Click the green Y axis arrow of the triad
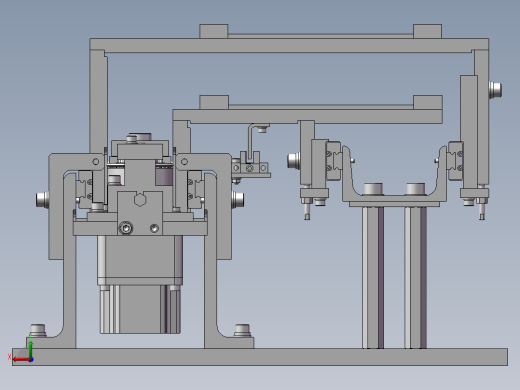Image resolution: width=520 pixels, height=390 pixels. [30, 349]
